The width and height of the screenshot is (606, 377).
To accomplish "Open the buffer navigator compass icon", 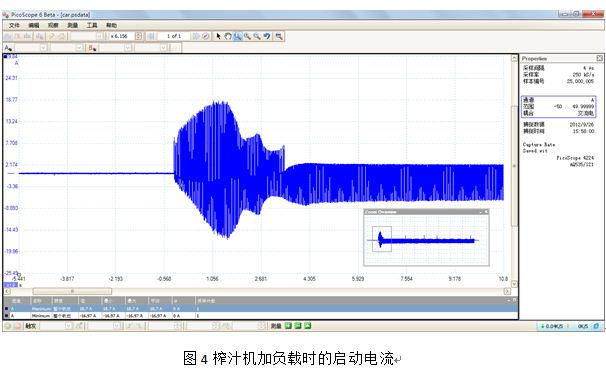I will pyautogui.click(x=206, y=36).
